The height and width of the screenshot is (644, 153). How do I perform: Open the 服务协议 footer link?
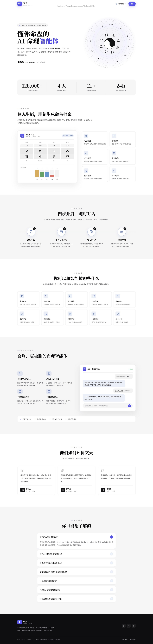[133, 640]
